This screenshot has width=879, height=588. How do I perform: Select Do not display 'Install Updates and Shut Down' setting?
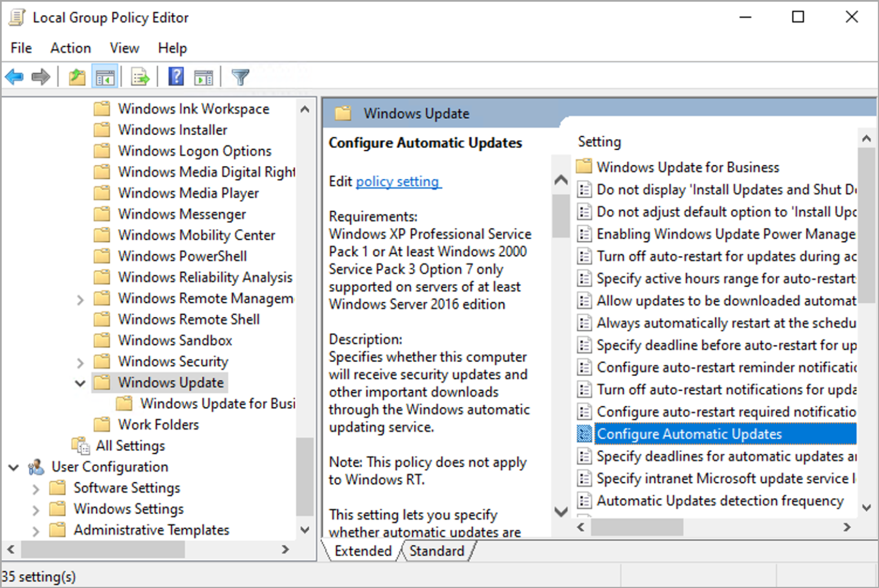(726, 190)
